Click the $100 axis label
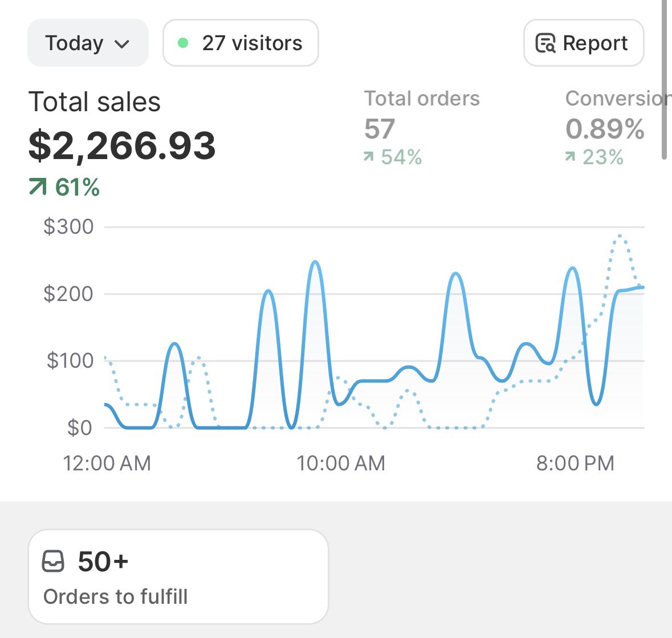 [x=70, y=360]
